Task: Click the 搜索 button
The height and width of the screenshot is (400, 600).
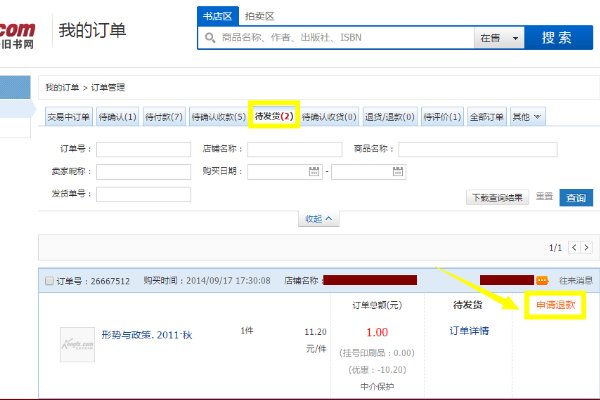Action: (x=559, y=38)
